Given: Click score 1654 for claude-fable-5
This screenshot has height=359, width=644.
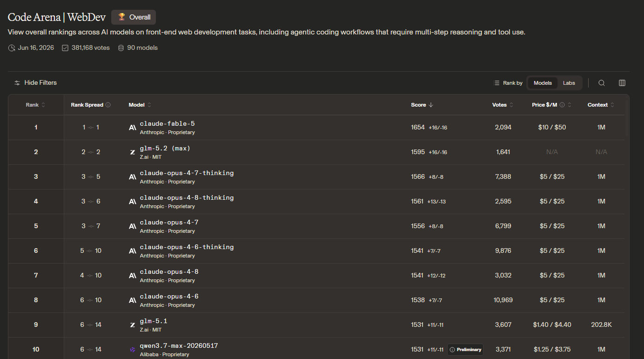Looking at the screenshot, I should click(418, 128).
